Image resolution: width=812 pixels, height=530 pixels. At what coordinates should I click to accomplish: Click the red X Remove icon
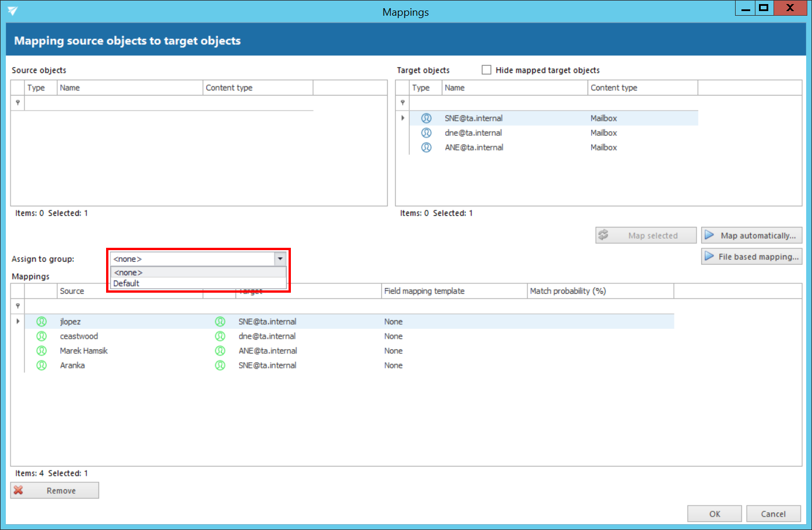coord(19,490)
